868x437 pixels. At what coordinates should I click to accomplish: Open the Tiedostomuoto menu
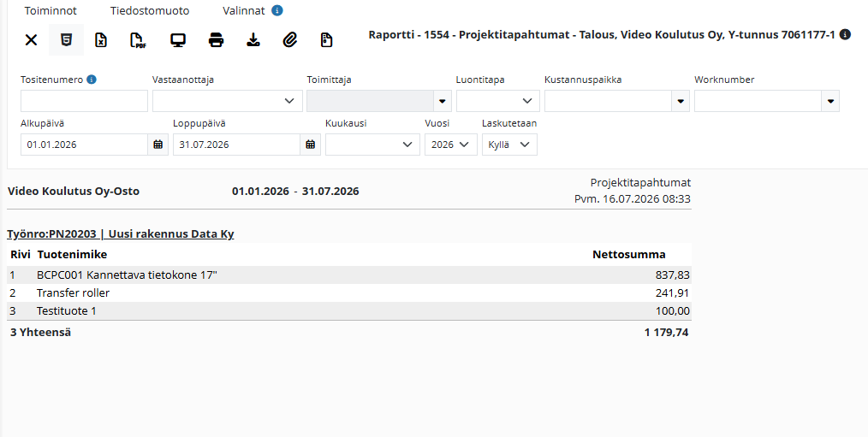pyautogui.click(x=150, y=11)
